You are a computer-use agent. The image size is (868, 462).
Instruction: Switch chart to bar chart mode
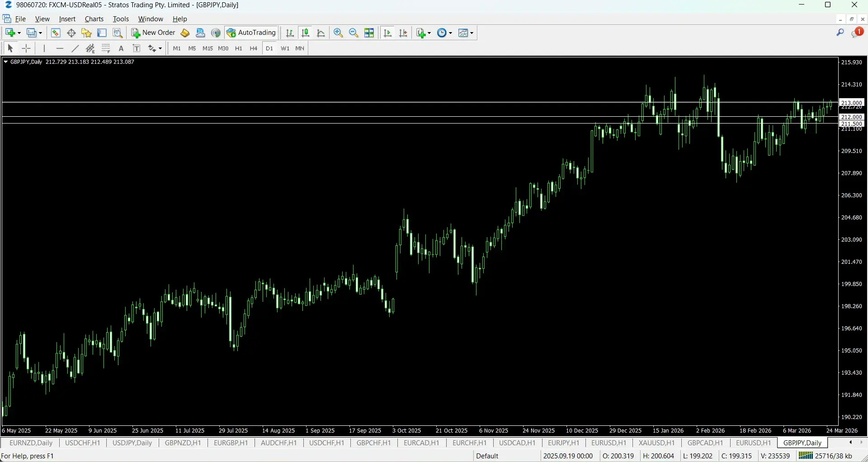click(290, 33)
